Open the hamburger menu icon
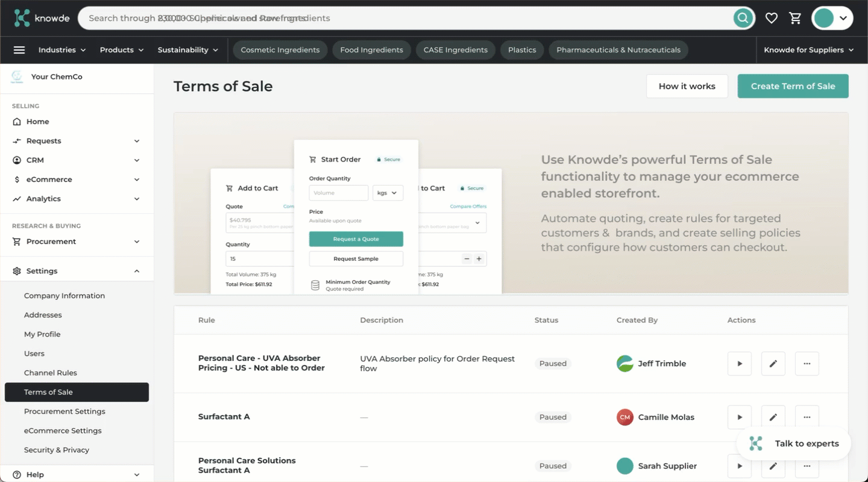This screenshot has width=868, height=482. [x=19, y=50]
